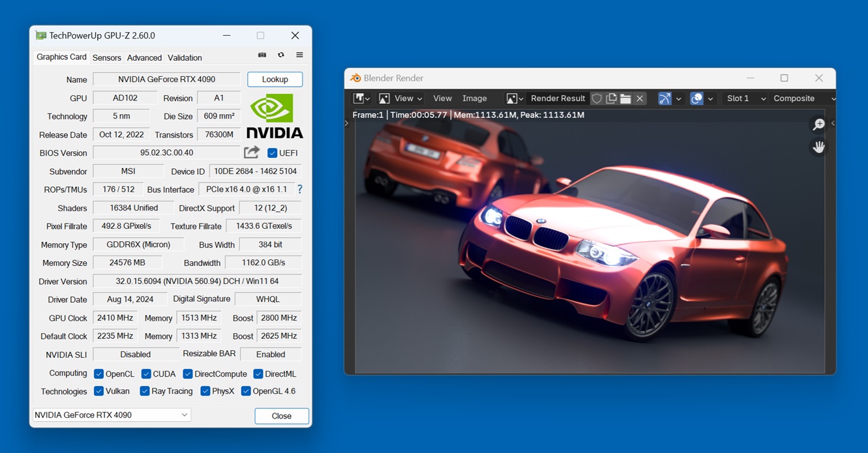Click the Blender logo in the title bar

(355, 78)
